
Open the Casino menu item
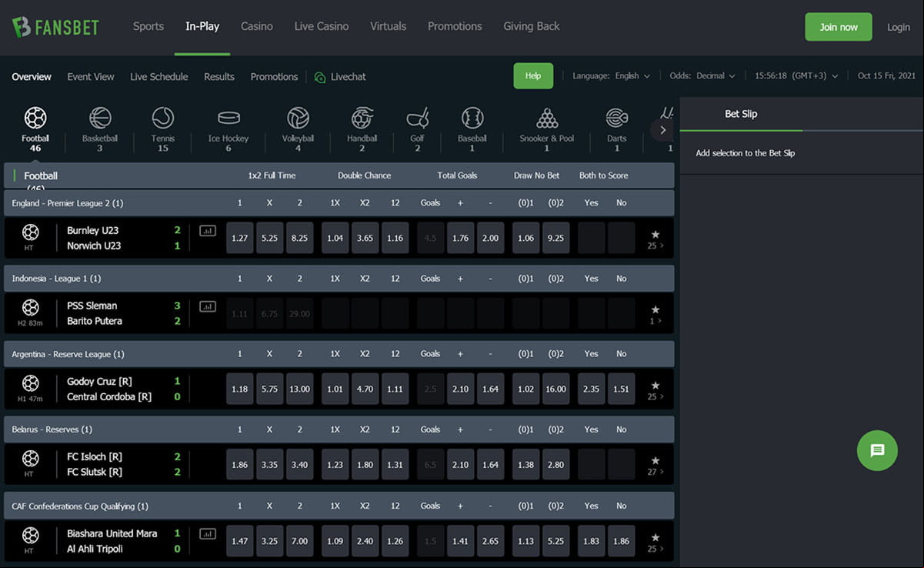pos(257,26)
